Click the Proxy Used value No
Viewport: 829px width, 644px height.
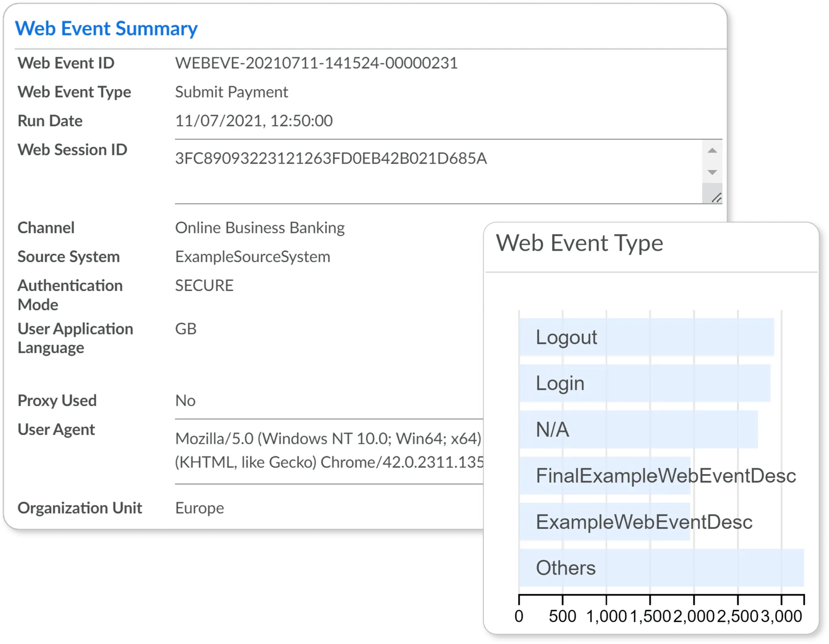pyautogui.click(x=185, y=401)
